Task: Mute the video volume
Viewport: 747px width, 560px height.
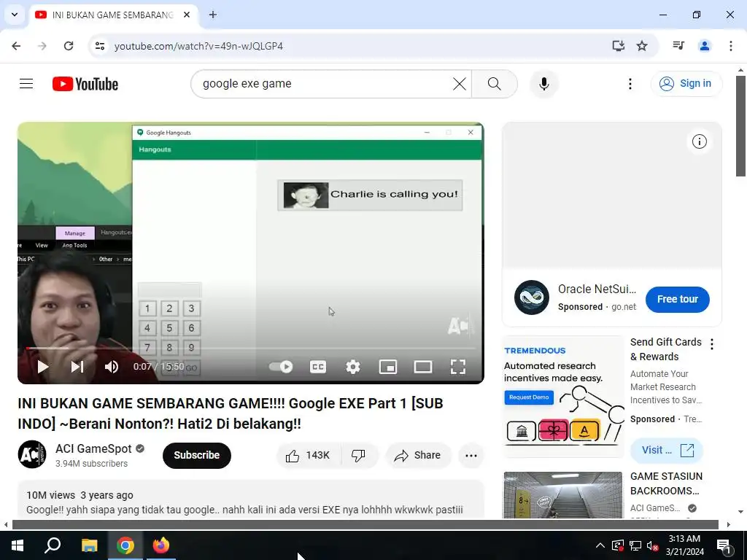Action: click(x=112, y=367)
